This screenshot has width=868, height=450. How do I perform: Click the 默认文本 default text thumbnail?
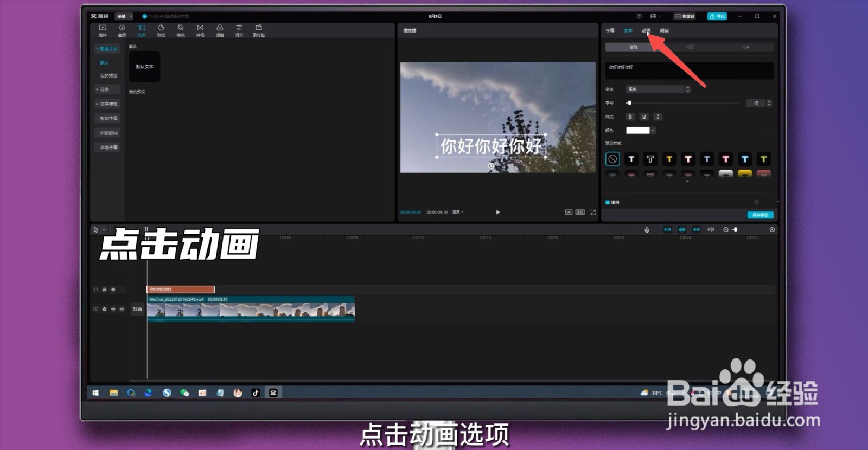pyautogui.click(x=144, y=67)
